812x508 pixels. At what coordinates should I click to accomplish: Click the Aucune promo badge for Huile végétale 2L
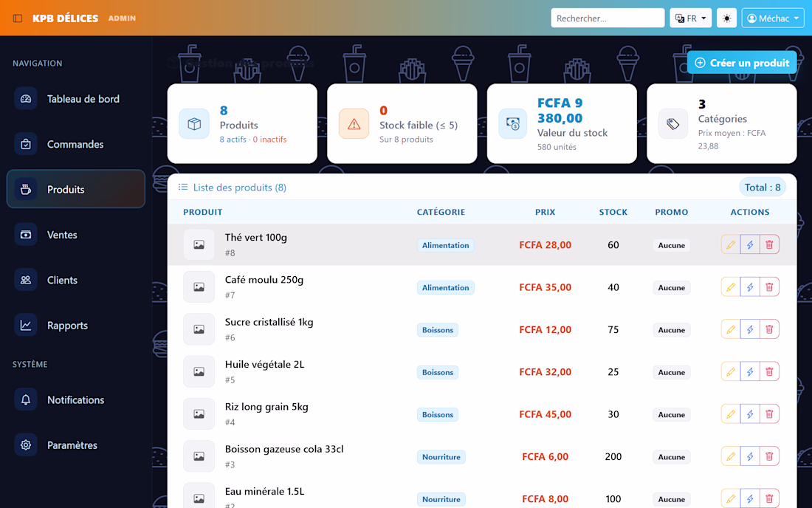point(671,372)
